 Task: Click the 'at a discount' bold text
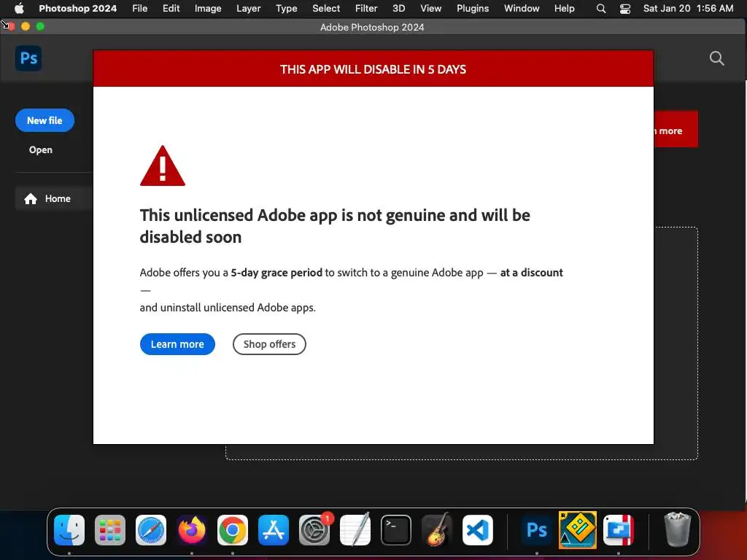[x=531, y=273]
